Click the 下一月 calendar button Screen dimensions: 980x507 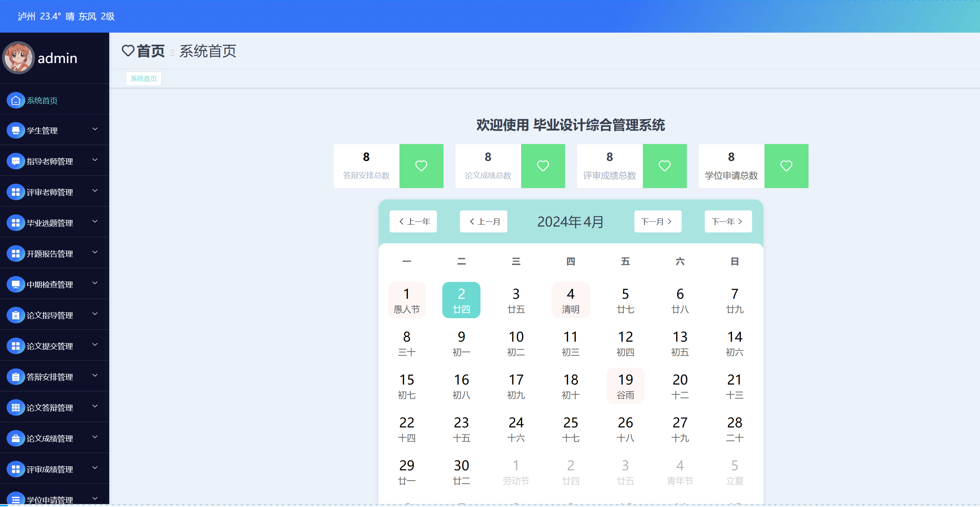(x=657, y=221)
